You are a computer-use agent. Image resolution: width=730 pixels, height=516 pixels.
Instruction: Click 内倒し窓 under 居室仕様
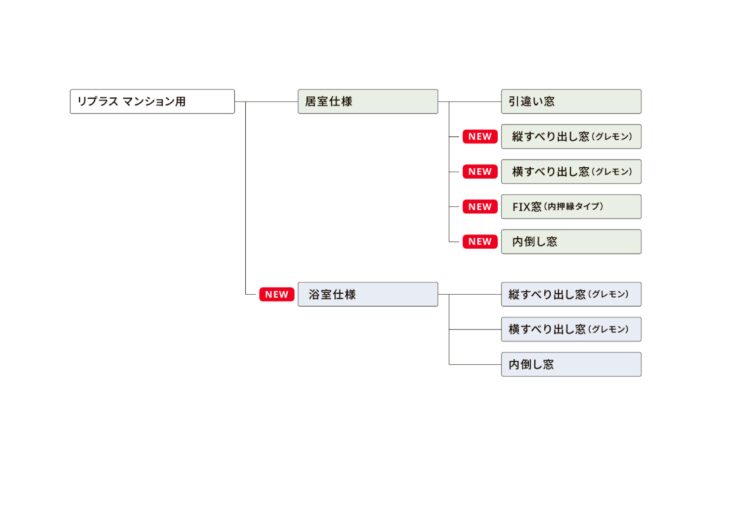click(570, 241)
